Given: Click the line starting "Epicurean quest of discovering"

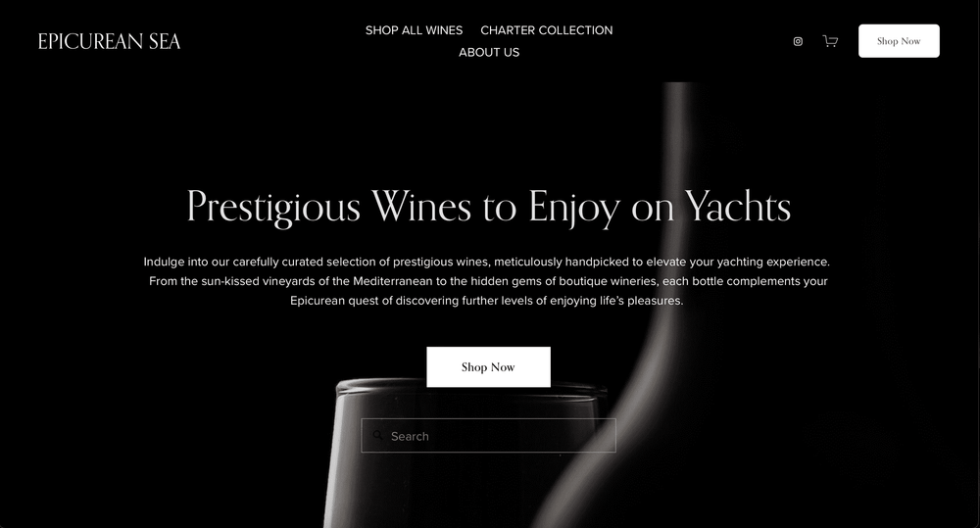Looking at the screenshot, I should (487, 301).
